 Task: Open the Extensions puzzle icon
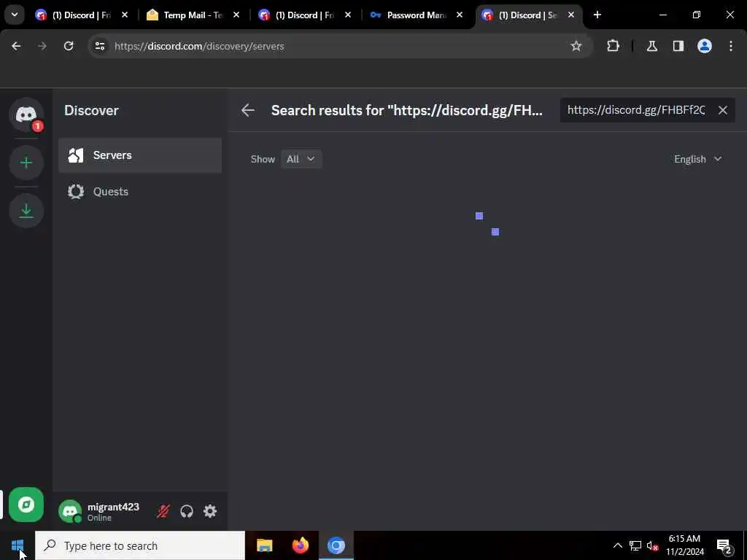[613, 46]
